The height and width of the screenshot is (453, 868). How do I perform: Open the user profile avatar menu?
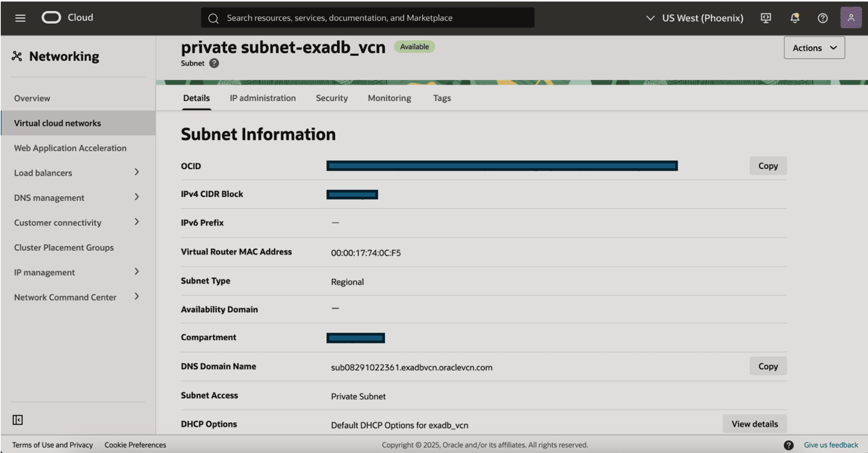click(x=851, y=18)
